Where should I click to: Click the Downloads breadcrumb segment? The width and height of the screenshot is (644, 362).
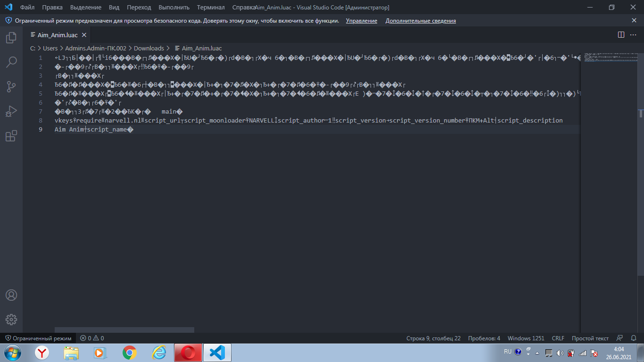coord(149,48)
